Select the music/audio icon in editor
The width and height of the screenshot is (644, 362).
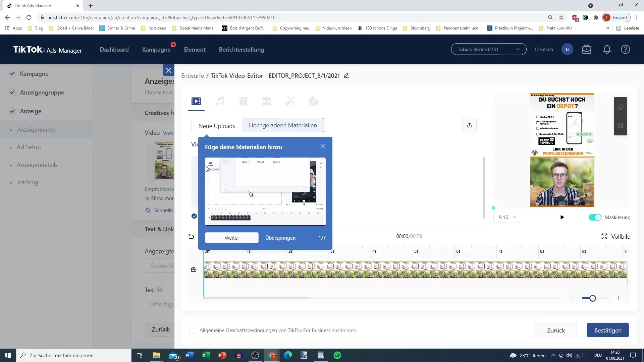pos(219,101)
